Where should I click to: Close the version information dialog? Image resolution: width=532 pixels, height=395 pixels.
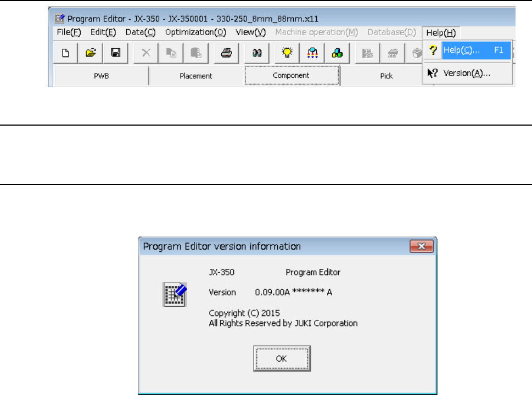tap(422, 246)
